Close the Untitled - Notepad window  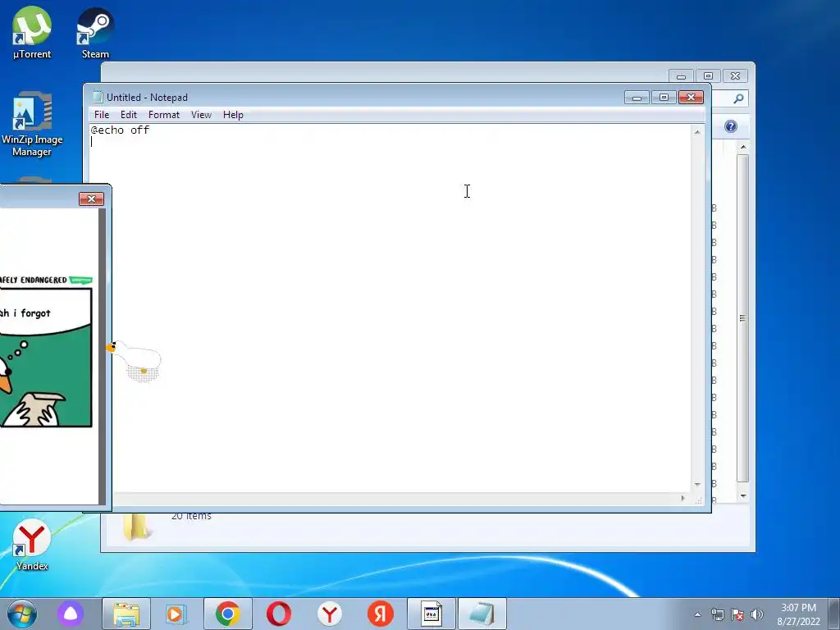[691, 98]
